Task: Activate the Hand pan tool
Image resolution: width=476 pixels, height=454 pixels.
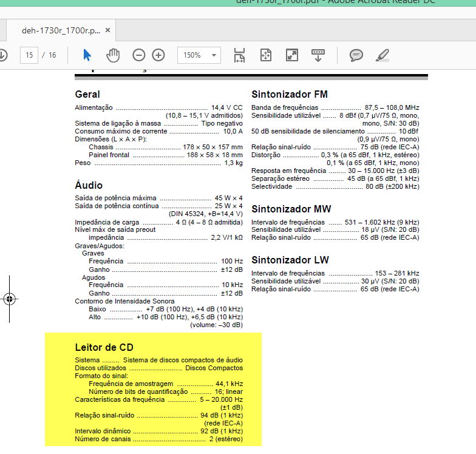Action: (x=113, y=55)
